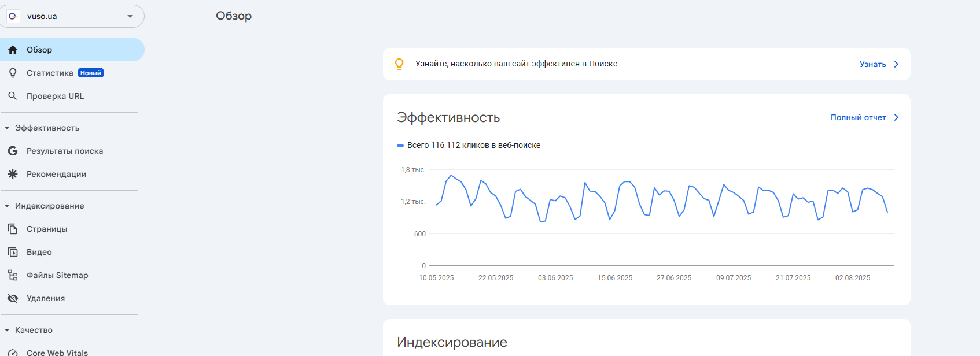Click the chevron arrow next to Узнать
Image resolution: width=980 pixels, height=356 pixels.
point(896,64)
